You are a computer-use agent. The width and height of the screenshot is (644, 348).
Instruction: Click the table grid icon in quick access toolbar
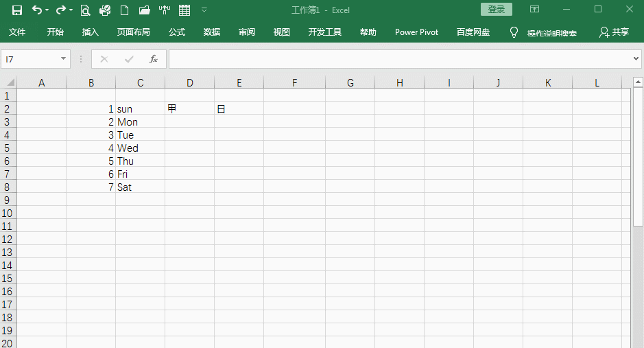[x=184, y=10]
